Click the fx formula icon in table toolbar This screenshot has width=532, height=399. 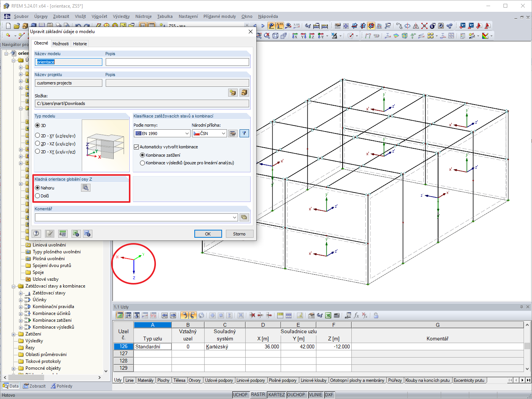pos(356,315)
